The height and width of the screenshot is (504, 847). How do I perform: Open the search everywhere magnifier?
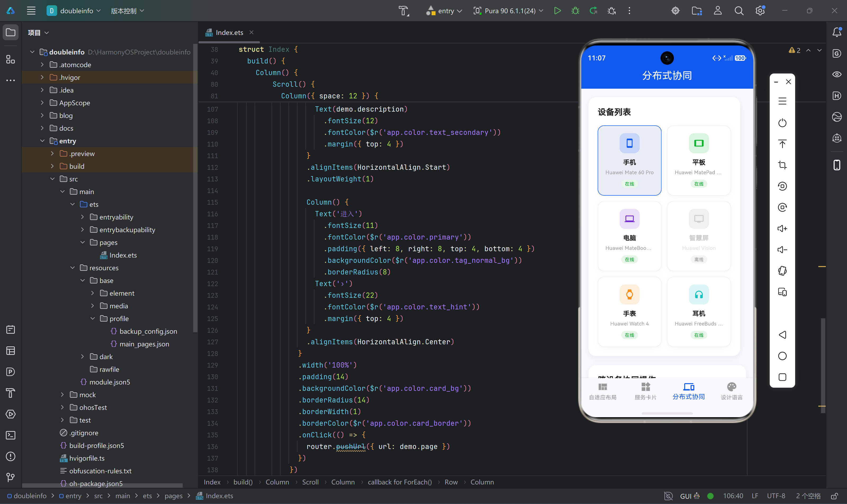[739, 11]
